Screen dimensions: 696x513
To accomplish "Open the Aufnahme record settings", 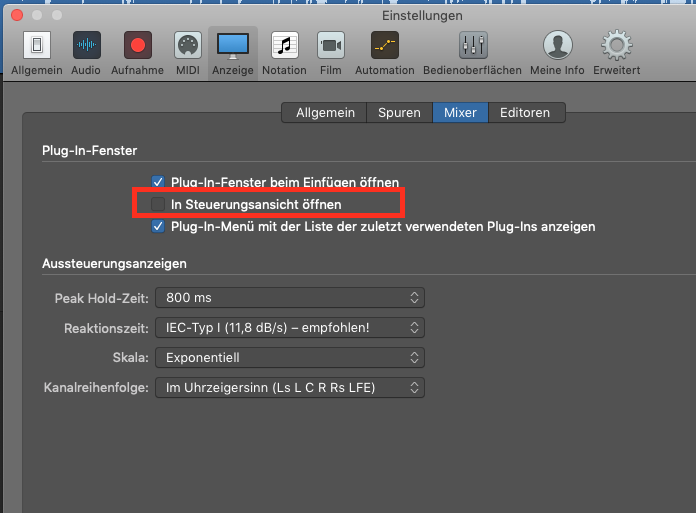I will (x=138, y=46).
